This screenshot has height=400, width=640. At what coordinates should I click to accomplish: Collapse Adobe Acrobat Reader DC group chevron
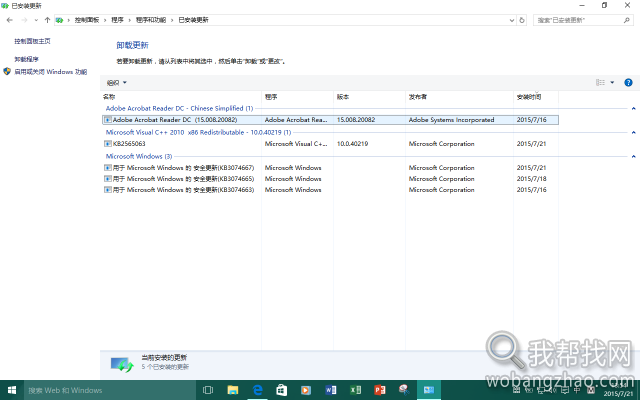click(x=633, y=109)
